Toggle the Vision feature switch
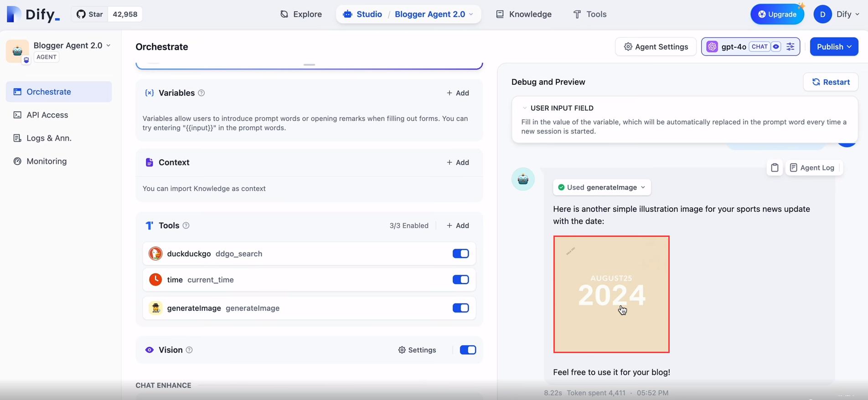The height and width of the screenshot is (400, 868). 468,350
